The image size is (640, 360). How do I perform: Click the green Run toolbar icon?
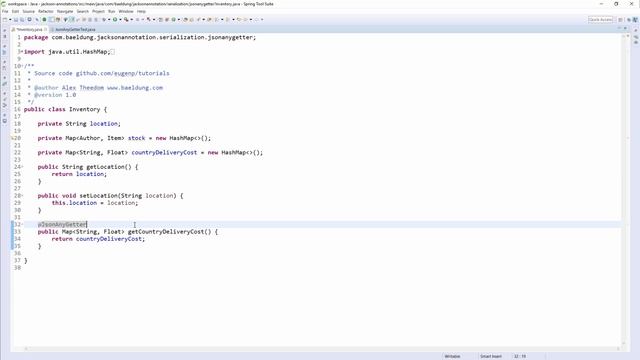click(x=115, y=19)
